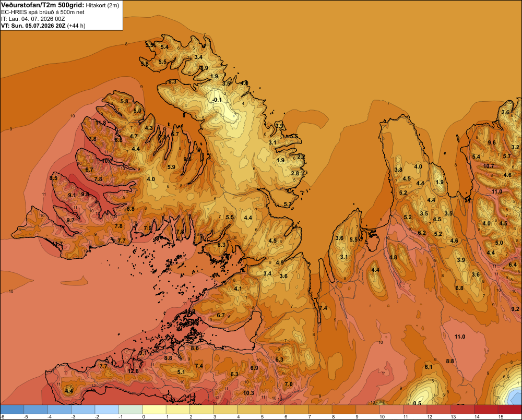This screenshot has width=522, height=420.
Task: Click the legend swatch between -6 and -5
Action: tap(12, 410)
